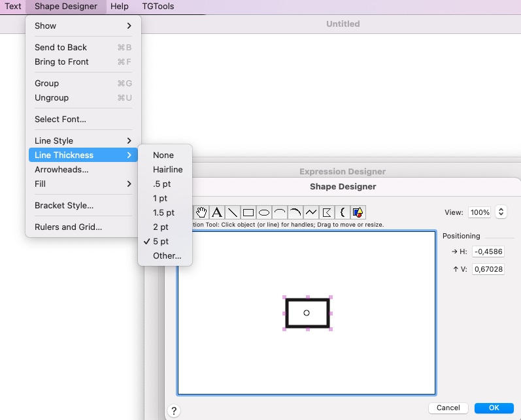Open the TGTools menu

point(158,7)
